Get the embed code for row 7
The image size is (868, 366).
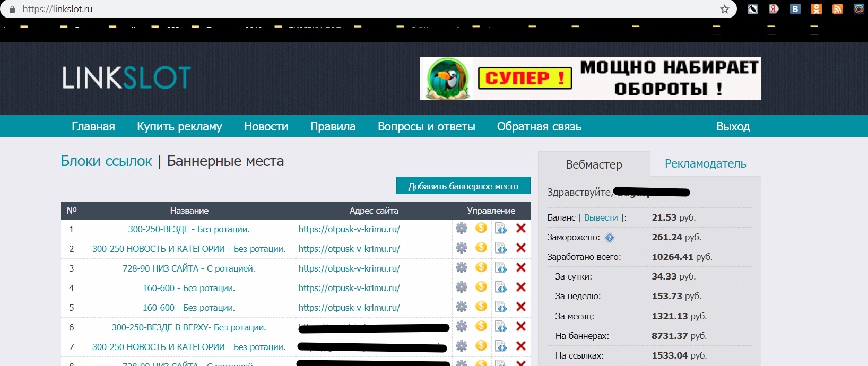point(501,346)
